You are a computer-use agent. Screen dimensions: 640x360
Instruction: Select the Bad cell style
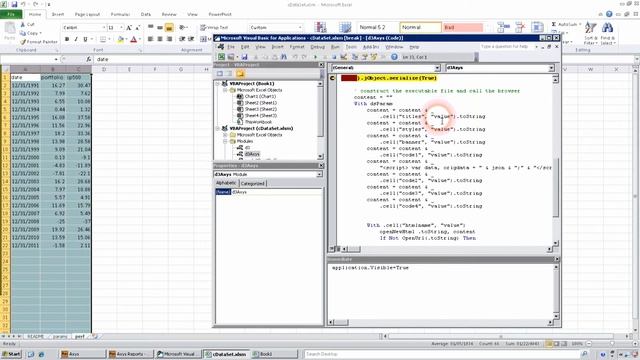(x=463, y=27)
